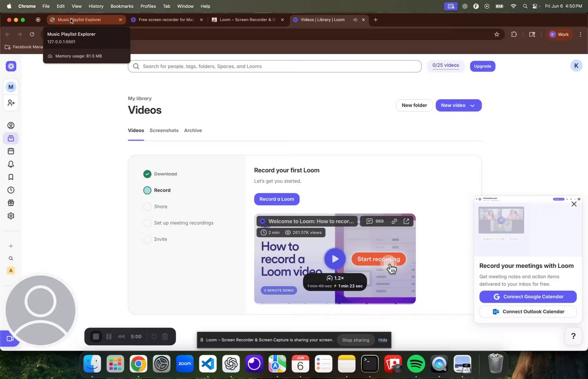
Task: Switch to Loom – Screen Recorder browser tab
Action: point(248,20)
